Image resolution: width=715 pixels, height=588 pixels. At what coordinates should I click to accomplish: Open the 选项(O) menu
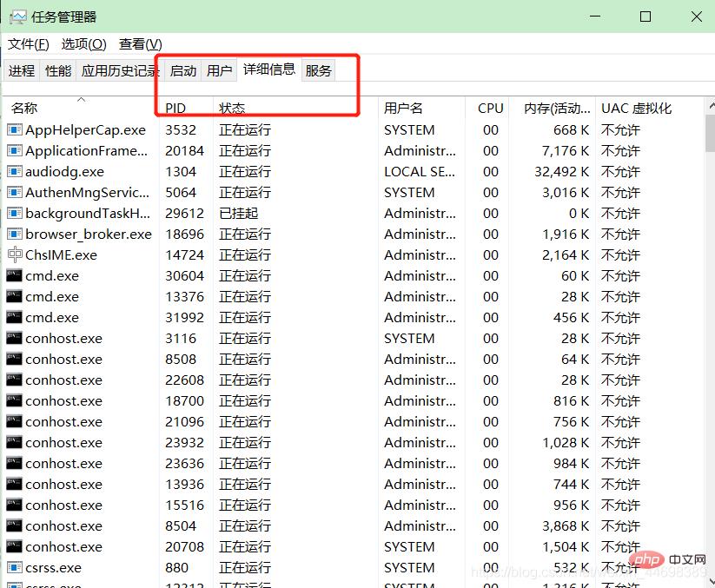coord(83,44)
